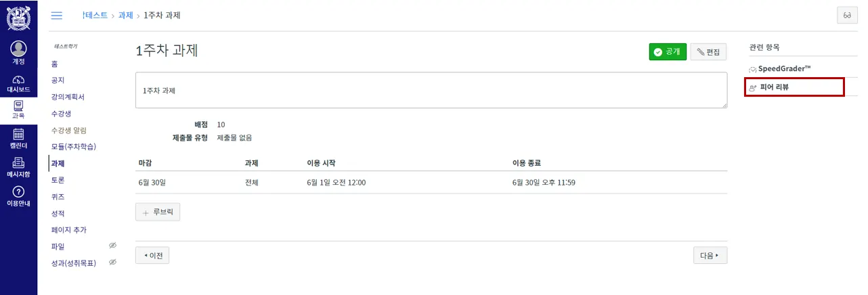Open the 계정 account avatar
868x295 pixels.
click(18, 49)
